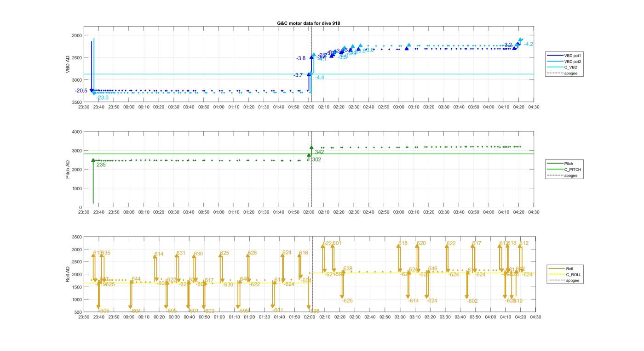Click the "500" tick on Roll AD axis
644x351 pixels.
[x=78, y=312]
